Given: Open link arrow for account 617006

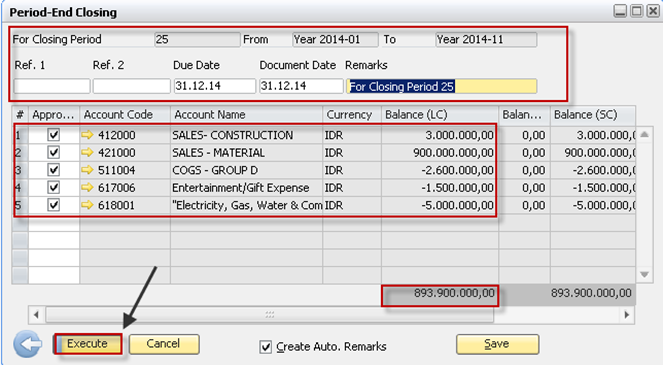Looking at the screenshot, I should (x=87, y=187).
